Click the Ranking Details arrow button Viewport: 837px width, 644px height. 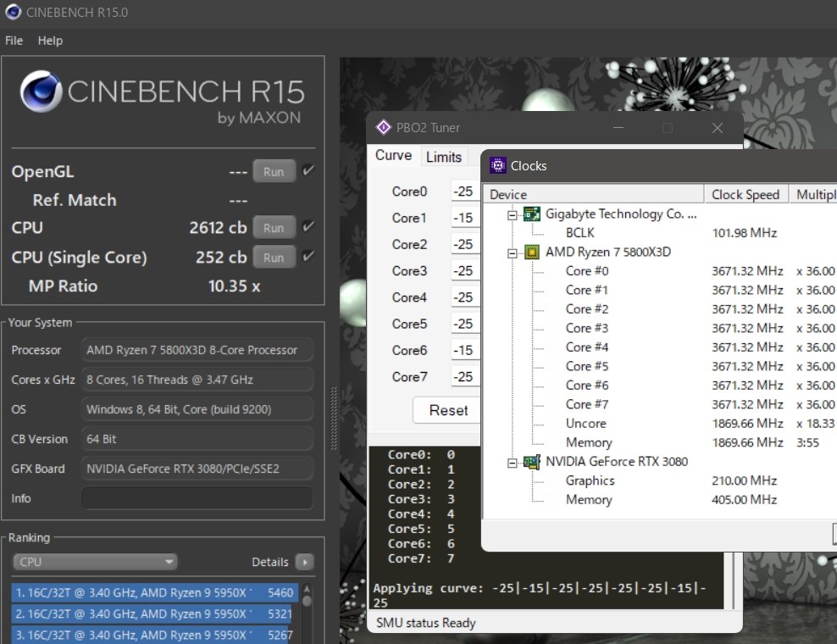click(x=304, y=562)
